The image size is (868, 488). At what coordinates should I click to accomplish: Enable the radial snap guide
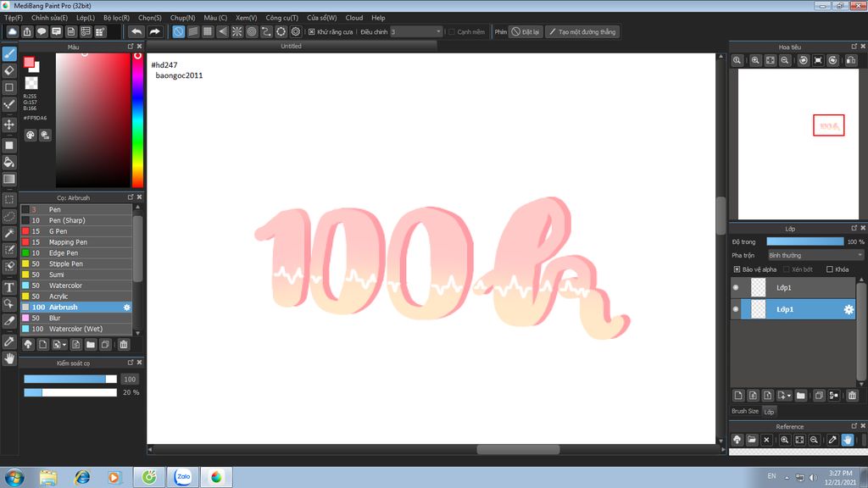tap(237, 31)
